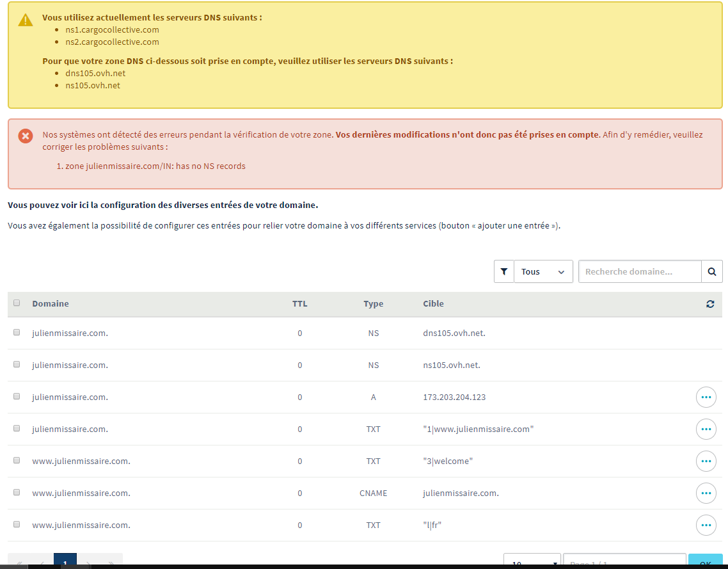Viewport: 728px width, 569px height.
Task: Click the Domaine column header
Action: pos(51,304)
